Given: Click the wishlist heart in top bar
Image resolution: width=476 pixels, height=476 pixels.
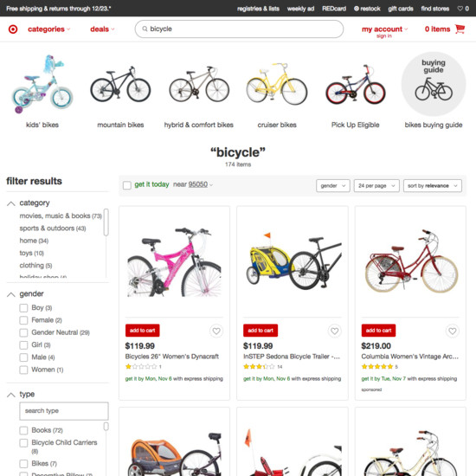Looking at the screenshot, I should [460, 9].
